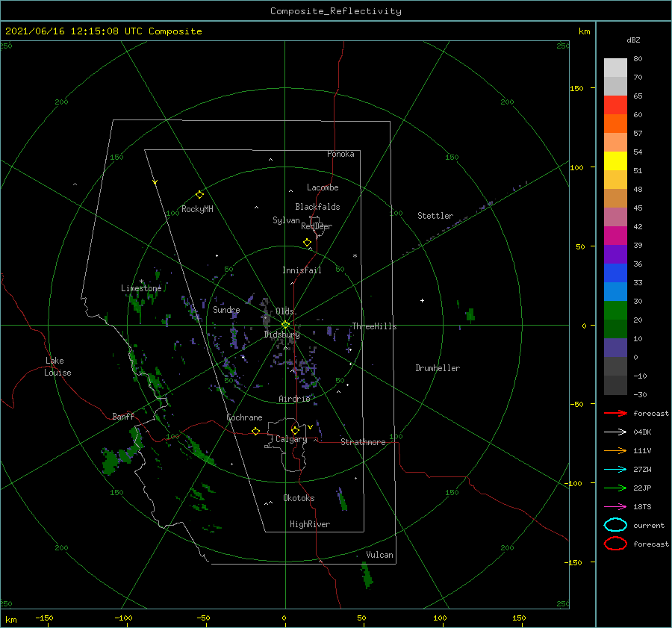Click the Banff label
Viewport: 672px width, 628px height.
123,416
